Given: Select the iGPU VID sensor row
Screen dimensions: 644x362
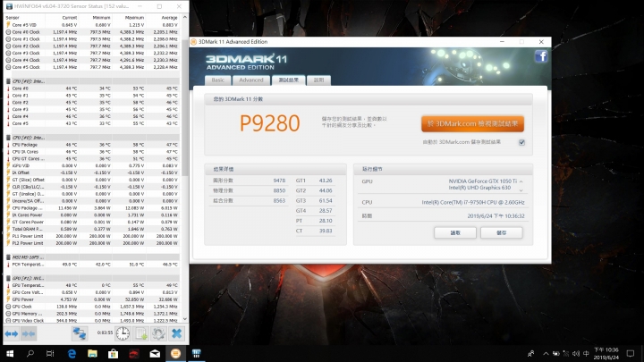Looking at the screenshot, I should point(92,166).
